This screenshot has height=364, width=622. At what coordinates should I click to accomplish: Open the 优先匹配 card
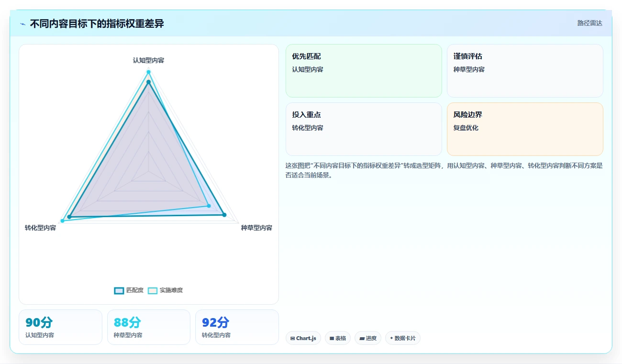coord(364,71)
